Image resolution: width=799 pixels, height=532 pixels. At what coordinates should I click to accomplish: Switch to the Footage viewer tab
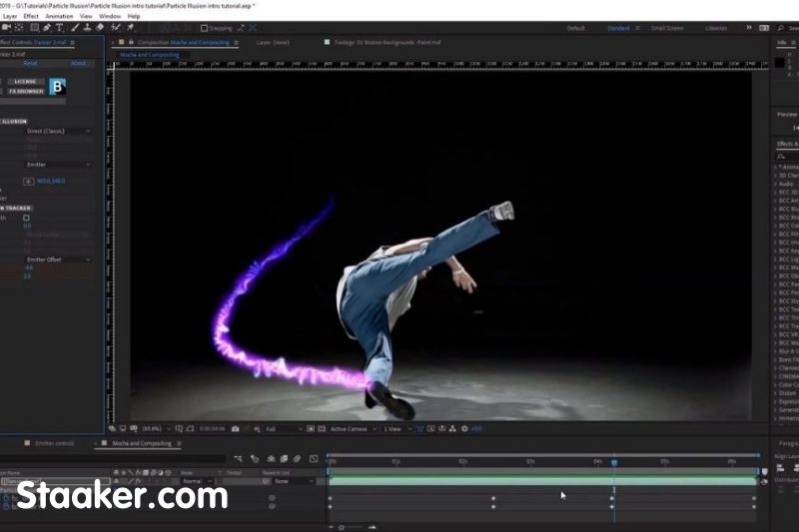388,43
